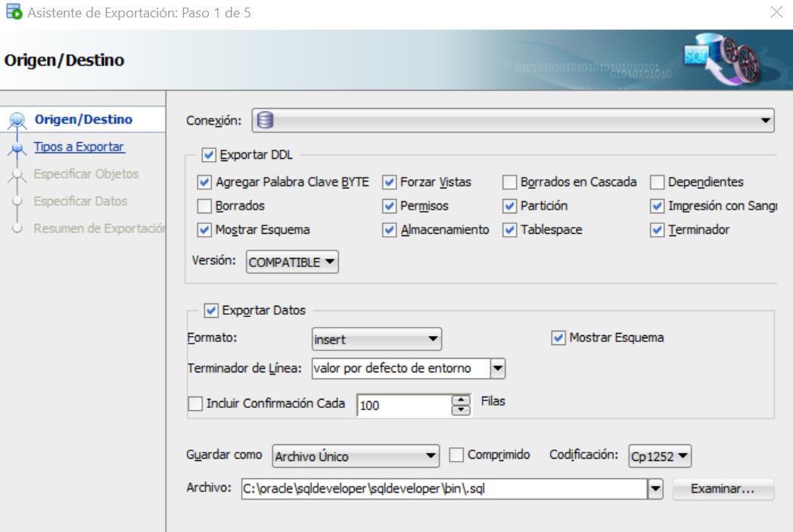Close the export wizard window
793x532 pixels.
coord(776,12)
